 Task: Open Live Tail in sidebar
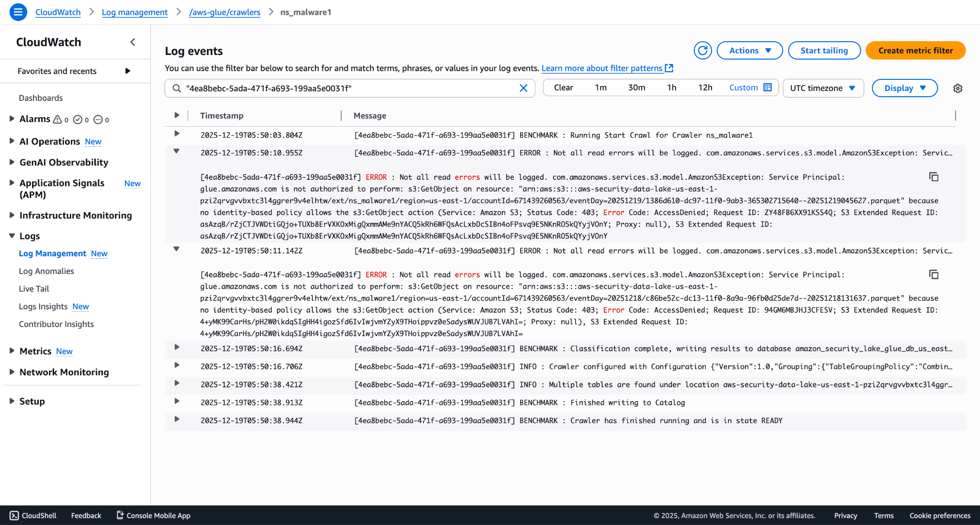[x=34, y=289]
